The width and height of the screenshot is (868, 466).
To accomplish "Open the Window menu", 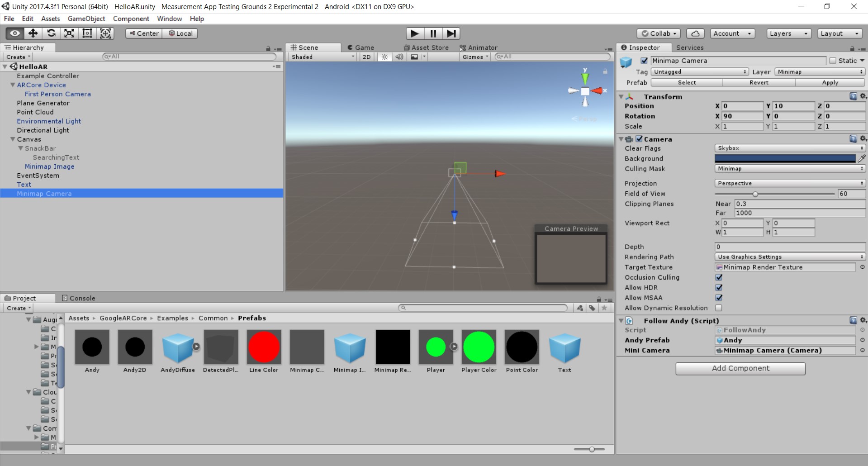I will click(170, 19).
